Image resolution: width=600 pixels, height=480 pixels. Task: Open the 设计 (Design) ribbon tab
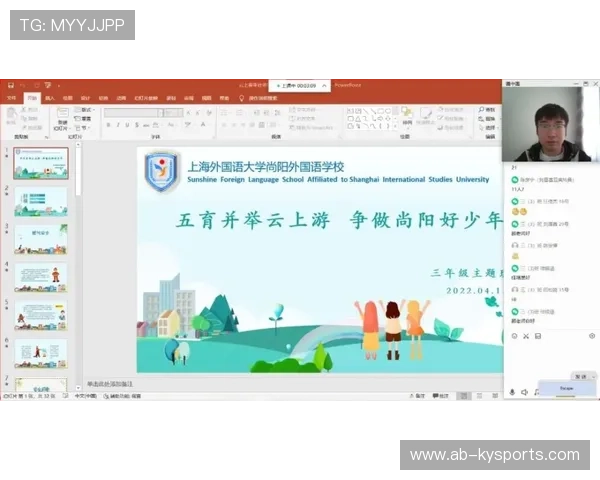pyautogui.click(x=85, y=98)
